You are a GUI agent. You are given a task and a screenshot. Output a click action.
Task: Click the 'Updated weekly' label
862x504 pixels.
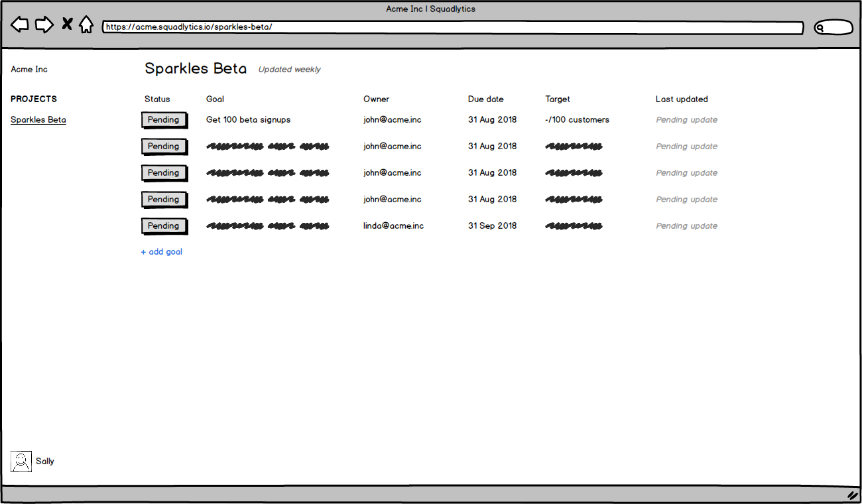[290, 70]
